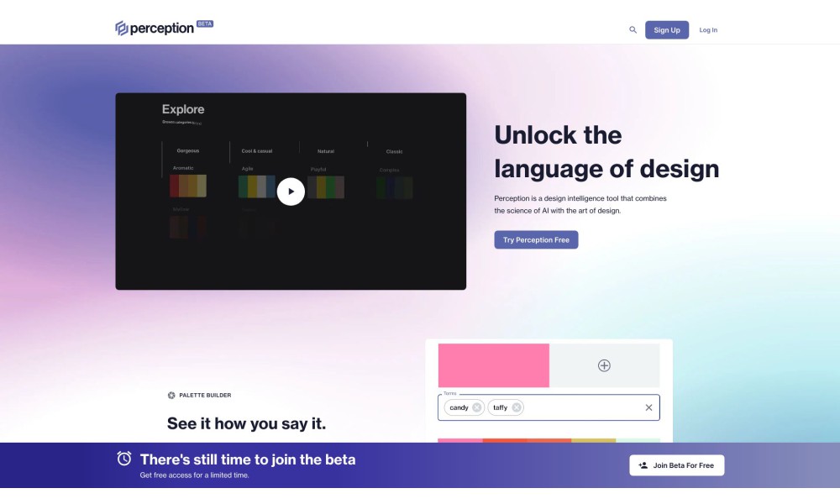Click the BETA badge next to the logo
The image size is (840, 504).
click(205, 24)
